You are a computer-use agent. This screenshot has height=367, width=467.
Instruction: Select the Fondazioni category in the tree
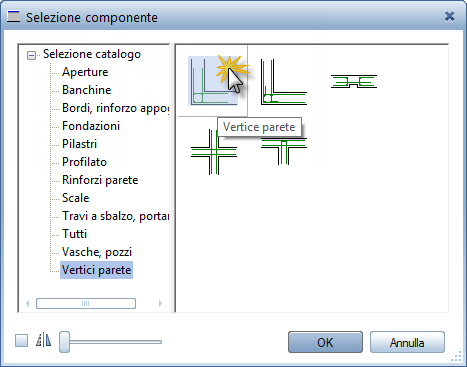coord(91,126)
